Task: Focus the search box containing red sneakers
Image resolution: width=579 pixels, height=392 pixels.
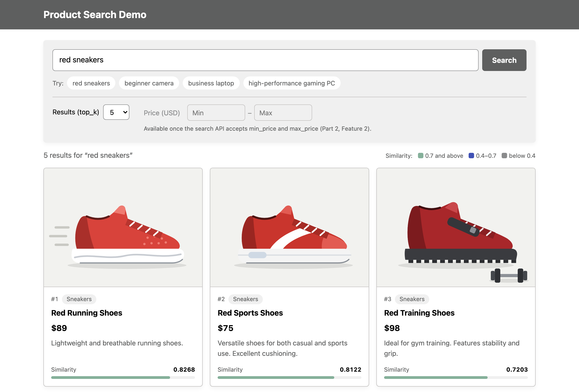Action: pos(265,60)
